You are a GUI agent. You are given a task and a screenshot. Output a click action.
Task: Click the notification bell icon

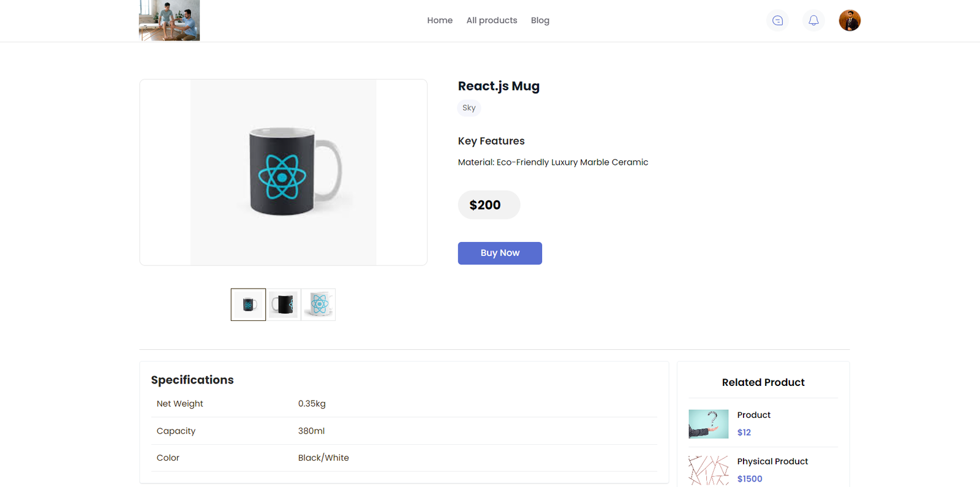coord(813,21)
